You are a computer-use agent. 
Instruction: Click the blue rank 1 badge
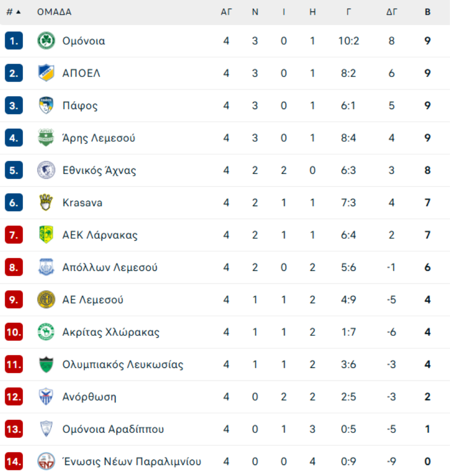coord(13,41)
